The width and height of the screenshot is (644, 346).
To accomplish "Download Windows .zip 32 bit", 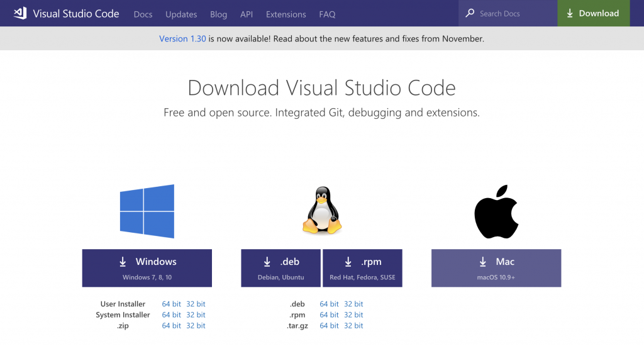I will [196, 325].
